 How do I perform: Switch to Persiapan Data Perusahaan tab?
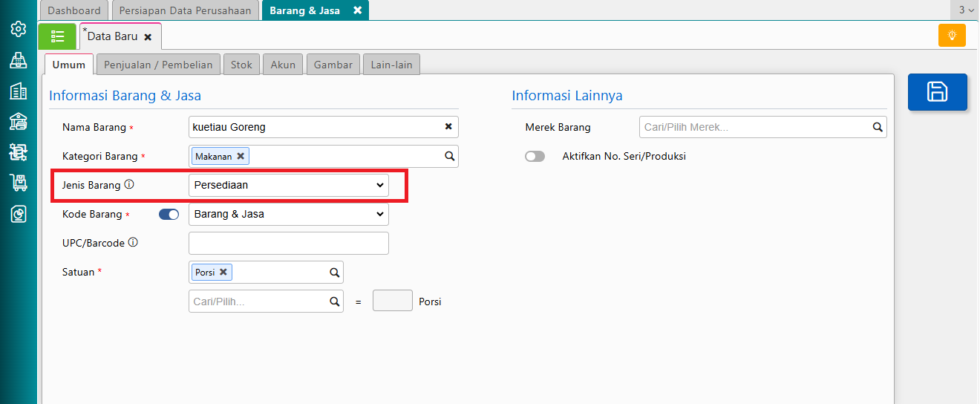click(x=186, y=10)
